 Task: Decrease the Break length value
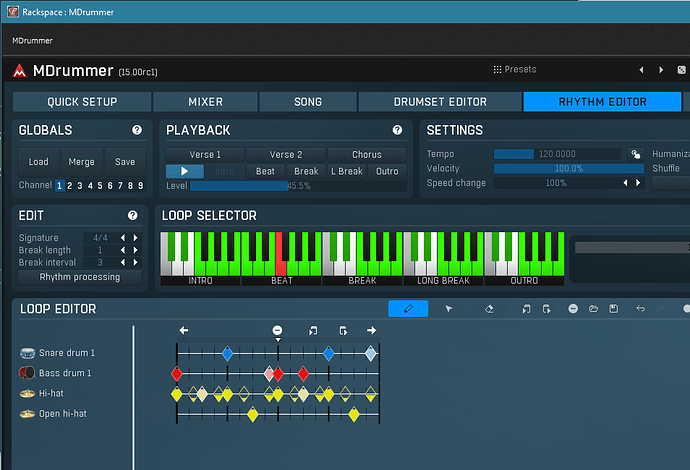[123, 250]
